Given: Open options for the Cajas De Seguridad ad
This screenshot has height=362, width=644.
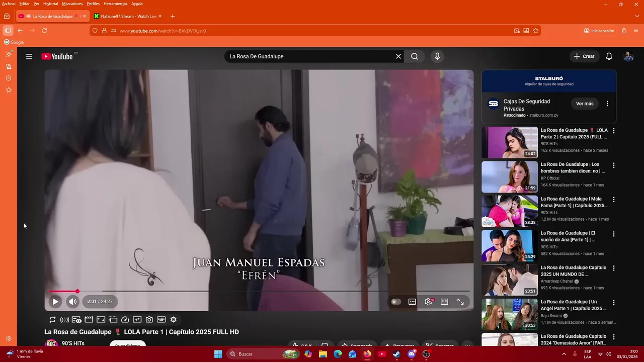Looking at the screenshot, I should coord(607,104).
